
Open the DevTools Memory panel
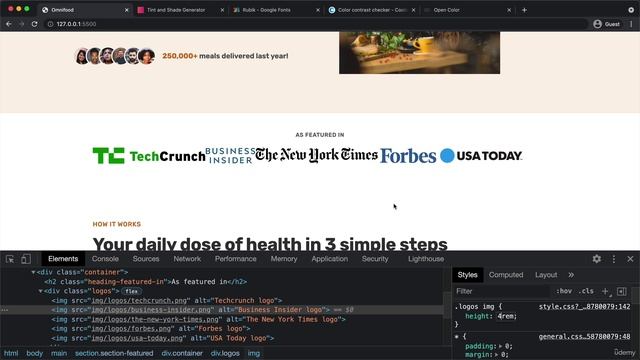[x=284, y=259]
